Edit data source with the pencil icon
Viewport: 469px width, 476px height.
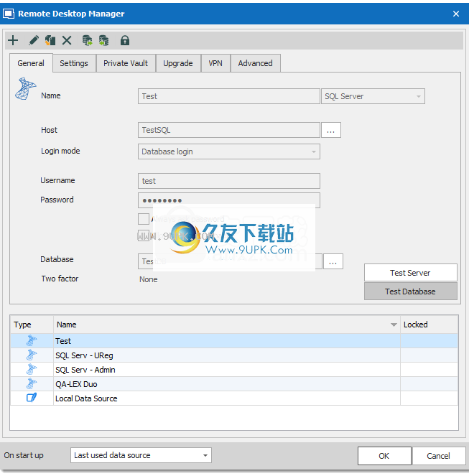click(x=34, y=40)
